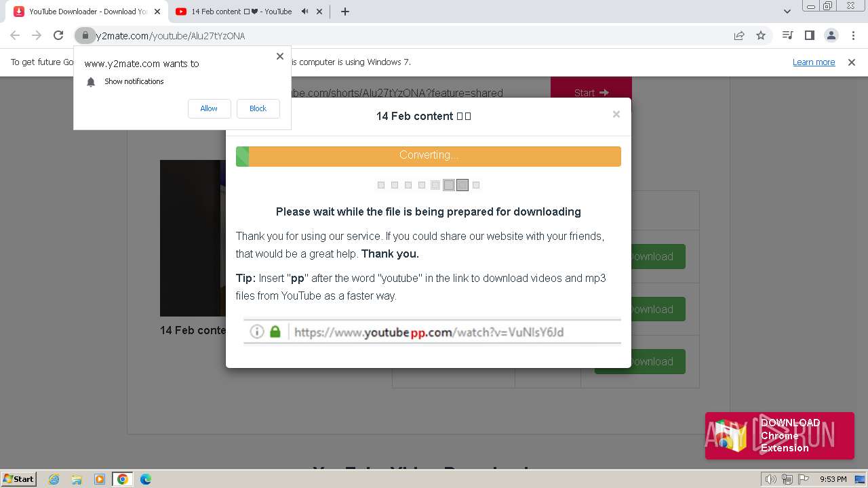Click the bell icon in notification prompt
Screen dimensions: 868x488
pos(91,82)
